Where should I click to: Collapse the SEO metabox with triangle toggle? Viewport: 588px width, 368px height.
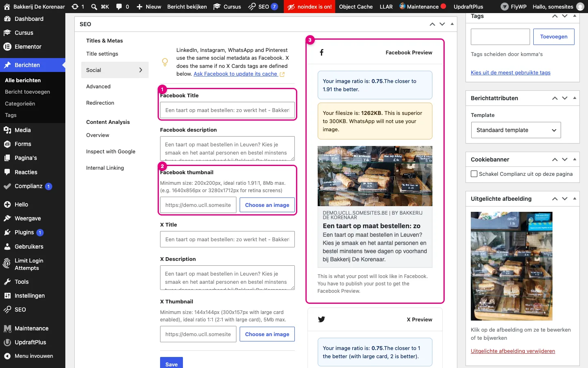click(452, 24)
